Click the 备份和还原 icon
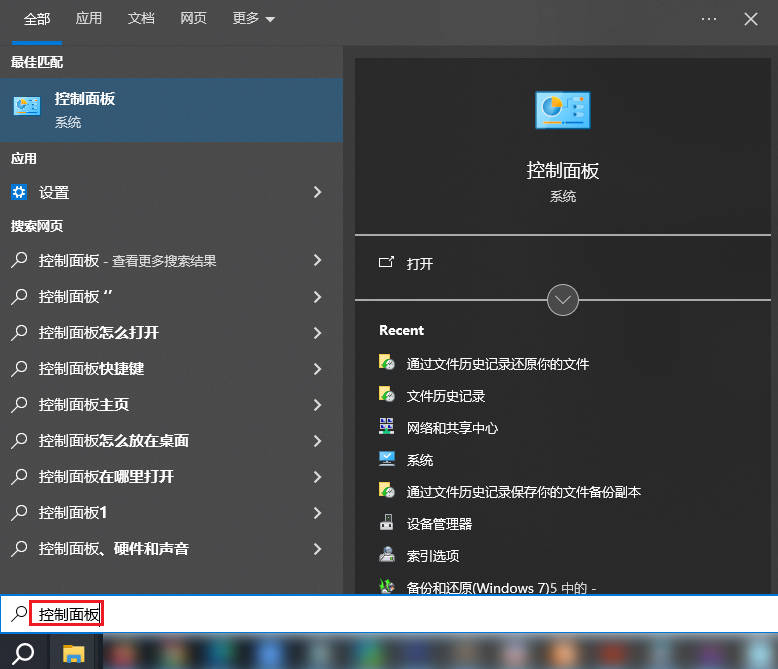This screenshot has width=778, height=669. pyautogui.click(x=387, y=586)
